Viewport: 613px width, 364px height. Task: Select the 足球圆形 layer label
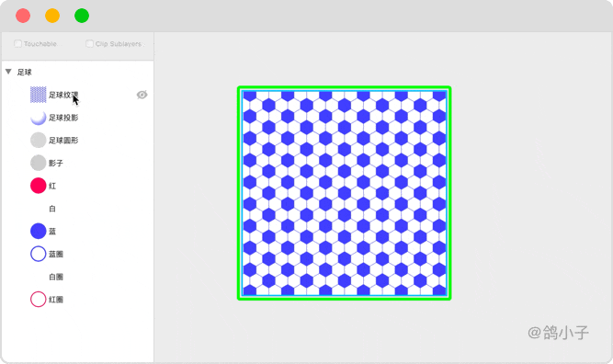click(x=63, y=140)
